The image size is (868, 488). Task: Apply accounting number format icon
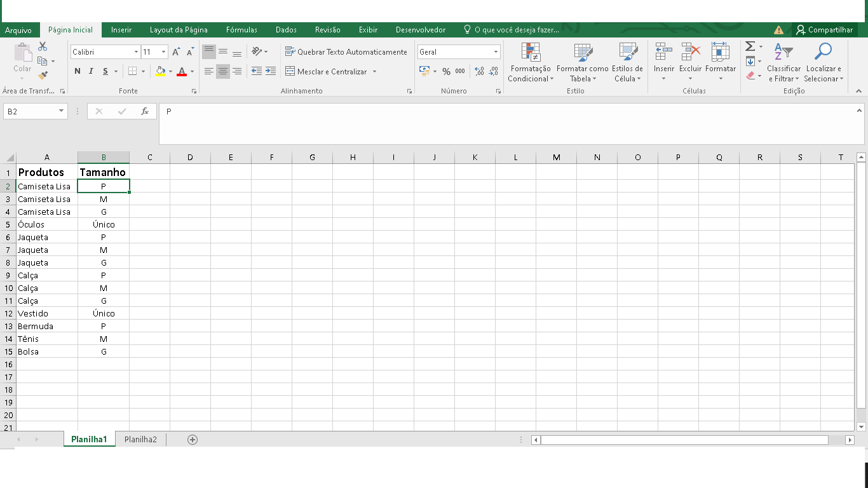tap(424, 71)
